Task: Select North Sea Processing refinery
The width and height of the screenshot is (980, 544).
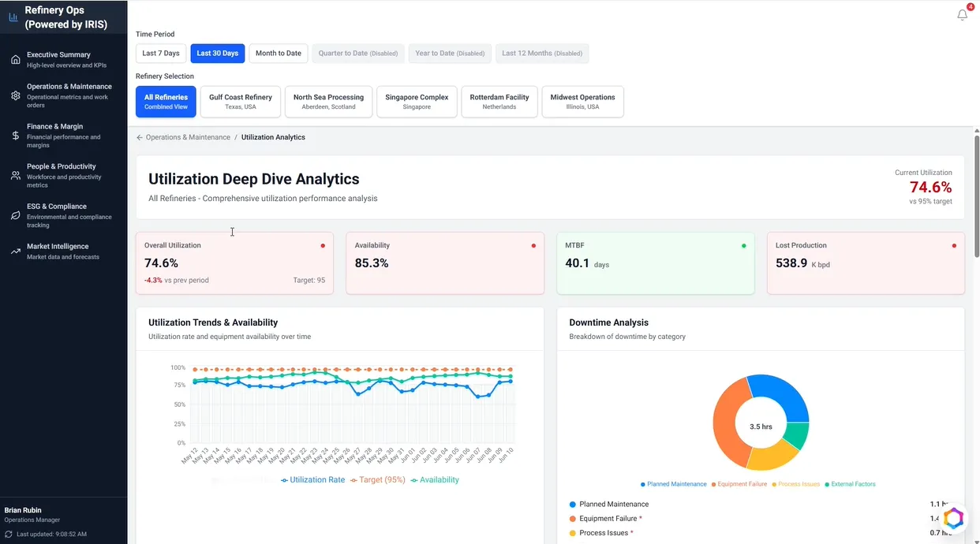Action: 328,102
